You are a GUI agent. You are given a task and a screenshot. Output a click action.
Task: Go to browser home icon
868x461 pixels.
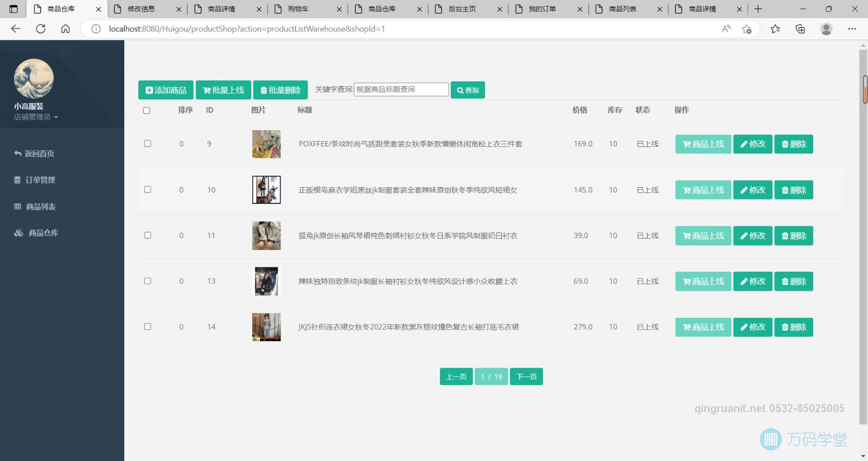point(66,29)
